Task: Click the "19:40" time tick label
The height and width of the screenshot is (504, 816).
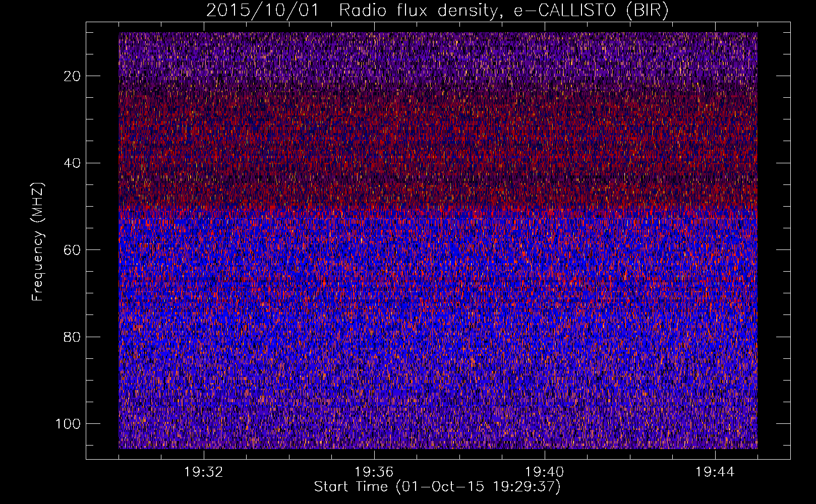Action: [x=545, y=472]
